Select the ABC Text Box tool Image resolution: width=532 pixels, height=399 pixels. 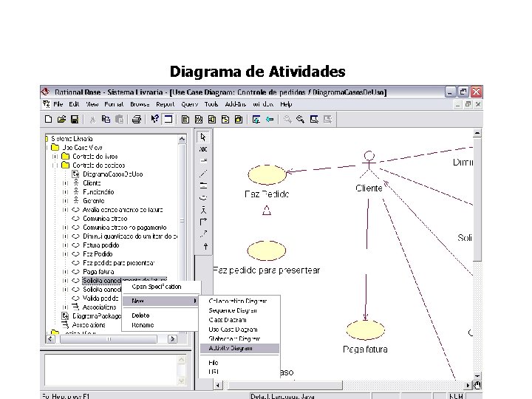(x=203, y=149)
